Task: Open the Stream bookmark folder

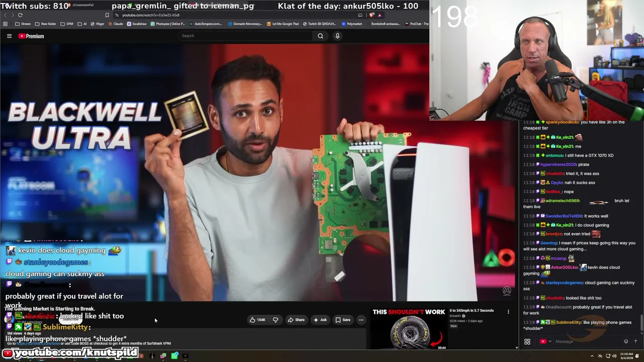Action: pyautogui.click(x=23, y=24)
